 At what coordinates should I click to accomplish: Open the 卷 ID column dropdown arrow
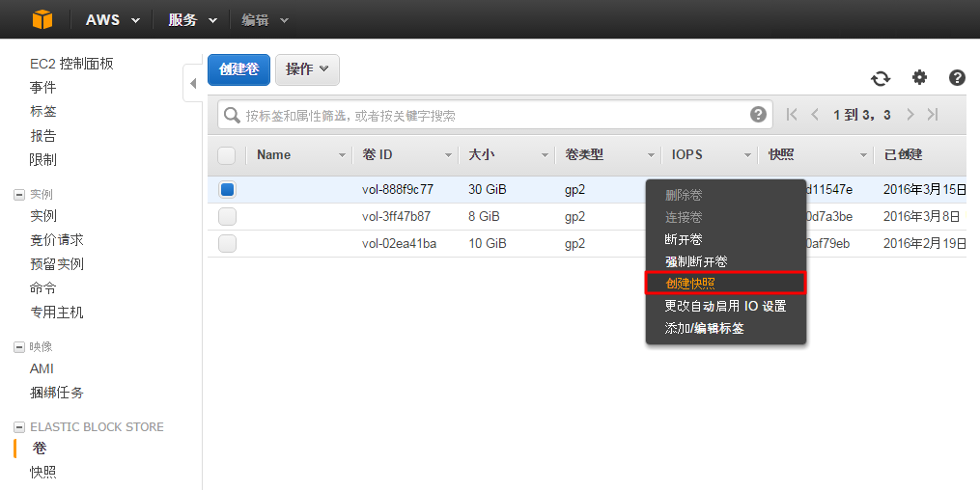[x=448, y=155]
